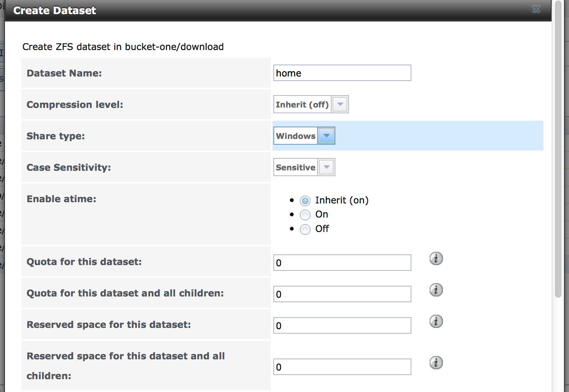This screenshot has width=569, height=392.
Task: Close the Create Dataset dialog
Action: point(536,10)
